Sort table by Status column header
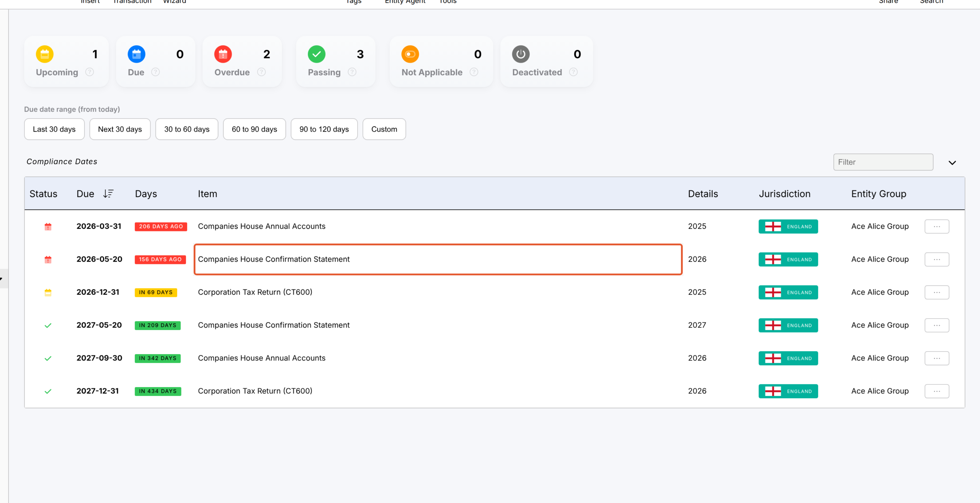This screenshot has height=503, width=980. [43, 194]
